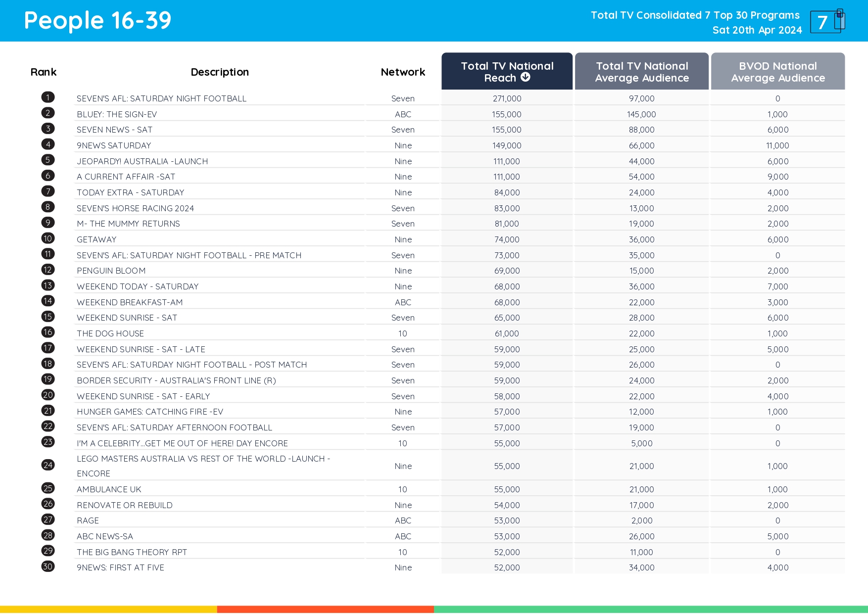Click the Sat 20th Apr 2024 date text
Image resolution: width=868 pixels, height=614 pixels.
pyautogui.click(x=757, y=30)
